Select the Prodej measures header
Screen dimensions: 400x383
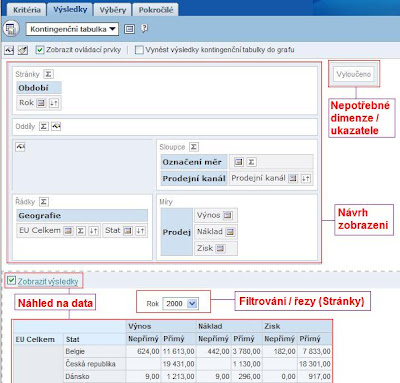pos(177,232)
